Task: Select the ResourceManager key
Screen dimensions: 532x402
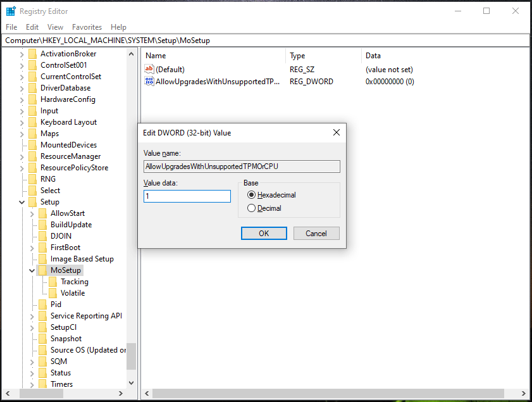Action: (x=71, y=156)
